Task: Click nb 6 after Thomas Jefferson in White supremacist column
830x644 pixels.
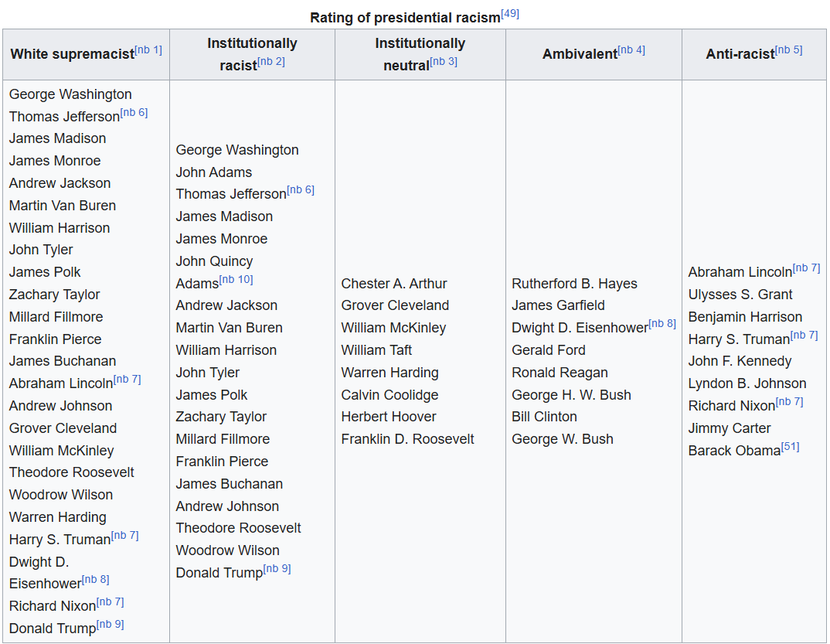Action: 134,113
